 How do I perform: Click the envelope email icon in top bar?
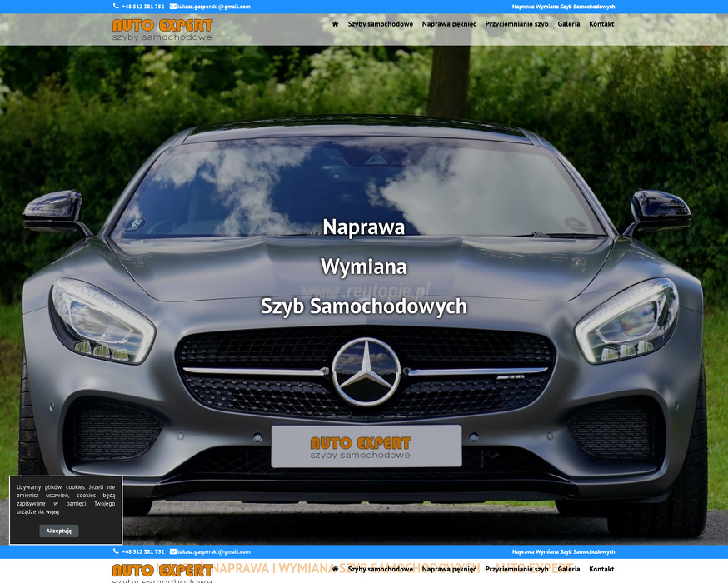(172, 7)
